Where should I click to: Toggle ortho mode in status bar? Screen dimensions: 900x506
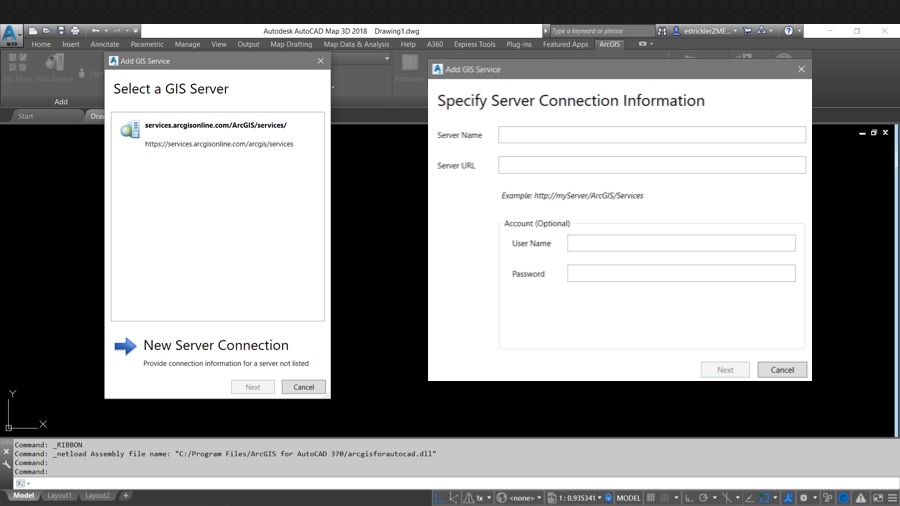click(x=689, y=498)
